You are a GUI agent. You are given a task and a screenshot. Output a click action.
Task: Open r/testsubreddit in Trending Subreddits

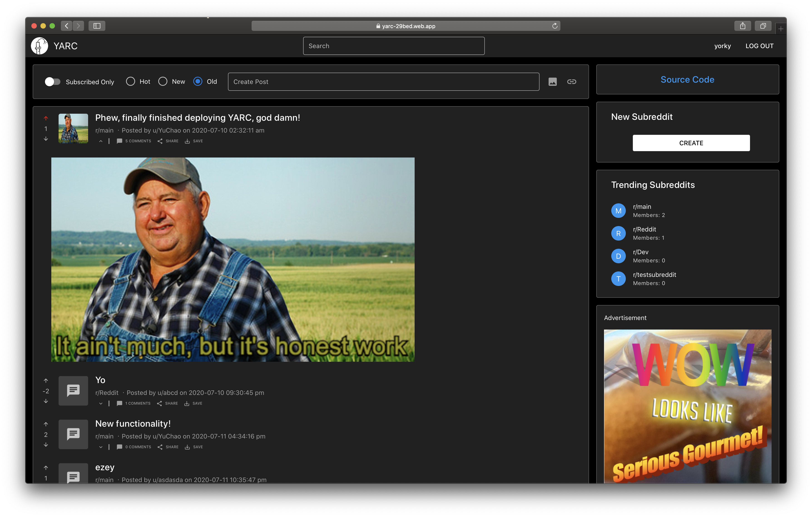(654, 275)
